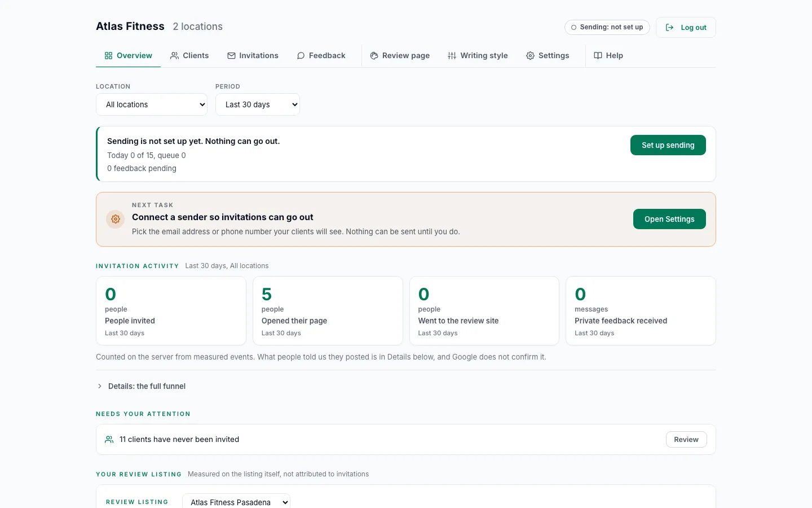This screenshot has width=812, height=508.
Task: Click the Open Settings button
Action: [669, 219]
